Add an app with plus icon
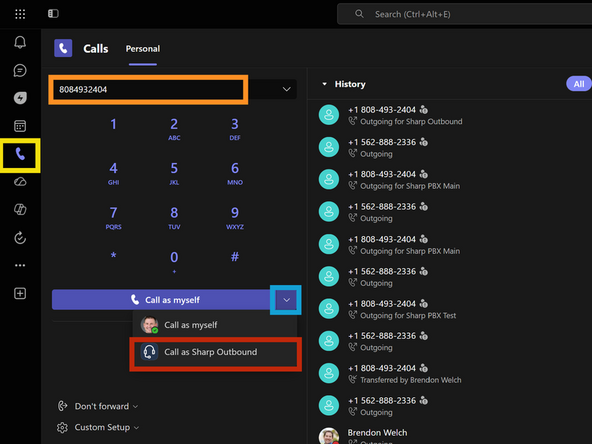Screen dimensions: 592x444 [20, 293]
